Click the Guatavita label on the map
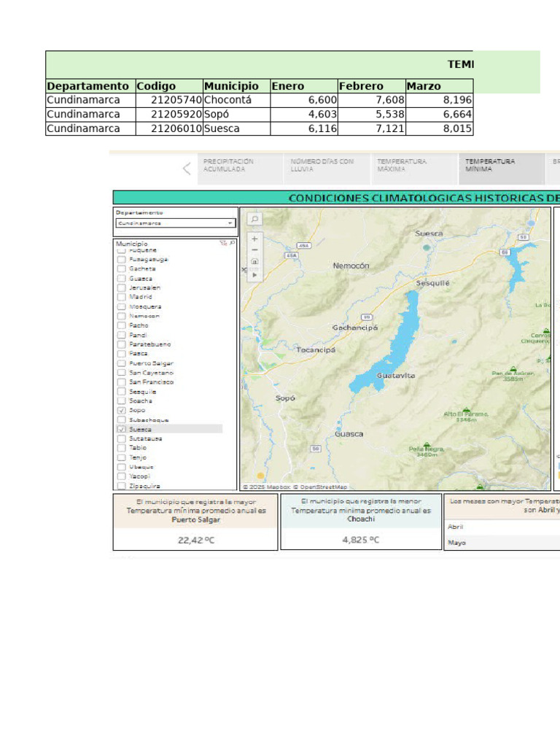 click(396, 376)
